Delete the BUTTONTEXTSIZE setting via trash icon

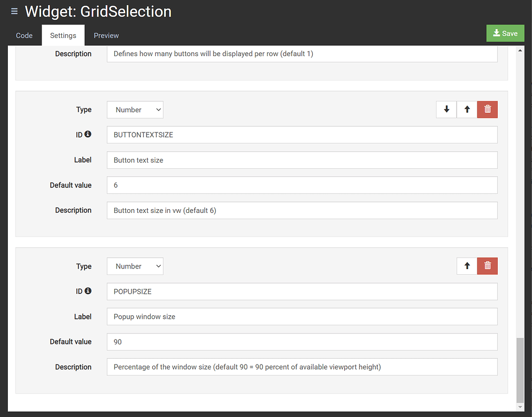pyautogui.click(x=487, y=110)
